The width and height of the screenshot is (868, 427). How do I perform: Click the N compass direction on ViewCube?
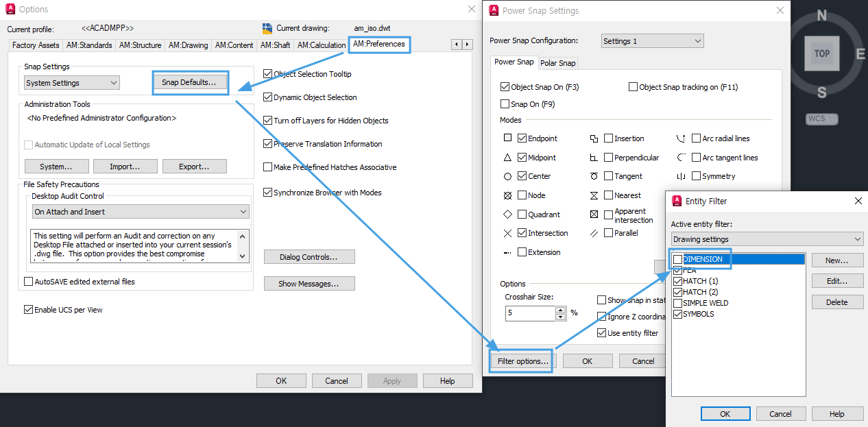821,16
